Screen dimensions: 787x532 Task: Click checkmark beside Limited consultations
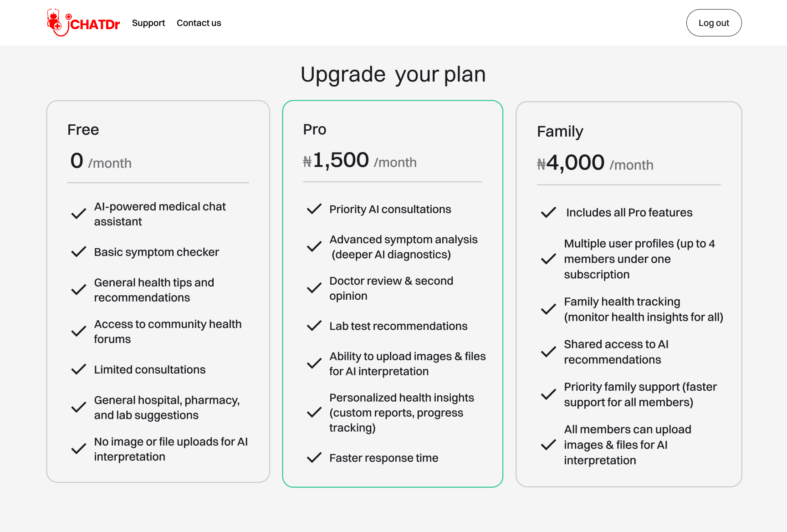79,369
